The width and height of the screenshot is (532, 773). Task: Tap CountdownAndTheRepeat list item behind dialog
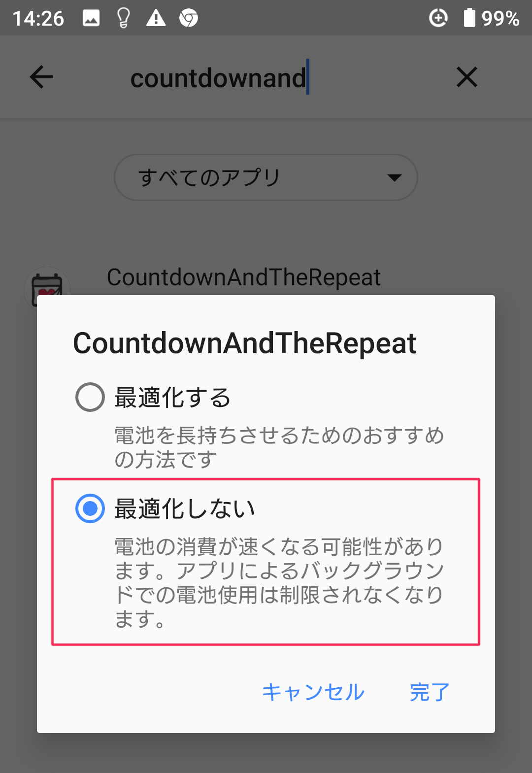[x=243, y=277]
